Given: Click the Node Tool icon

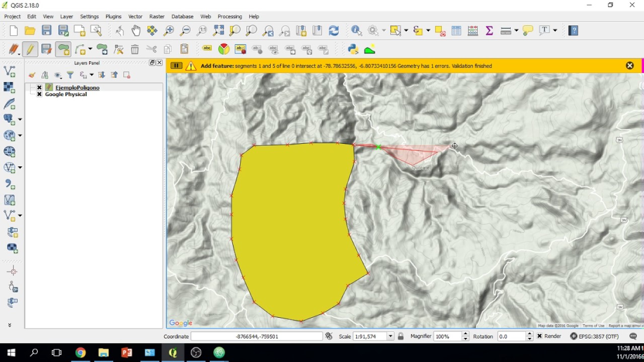Looking at the screenshot, I should [119, 49].
